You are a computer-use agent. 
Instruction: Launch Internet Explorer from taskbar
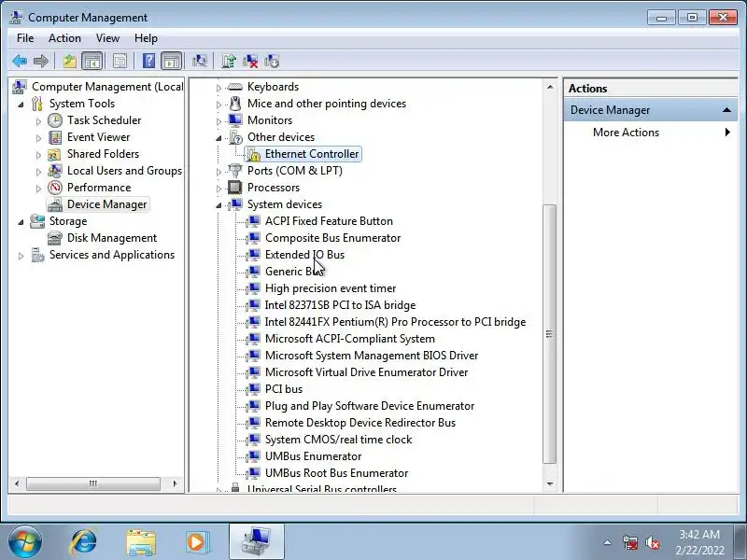click(84, 542)
